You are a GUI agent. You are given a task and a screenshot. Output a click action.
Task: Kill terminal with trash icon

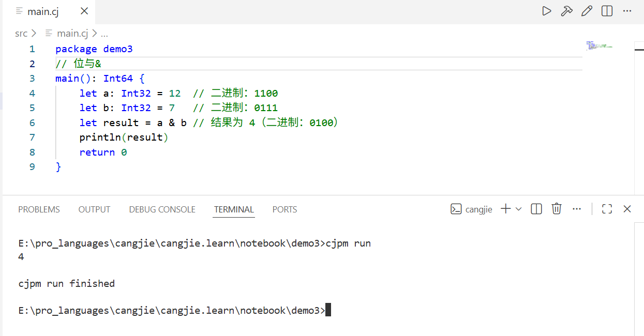point(557,209)
